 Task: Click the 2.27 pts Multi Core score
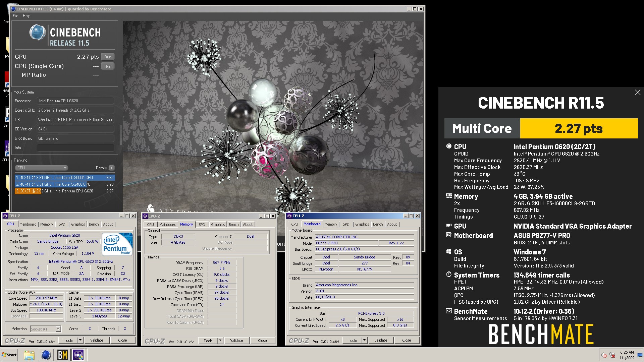click(579, 128)
